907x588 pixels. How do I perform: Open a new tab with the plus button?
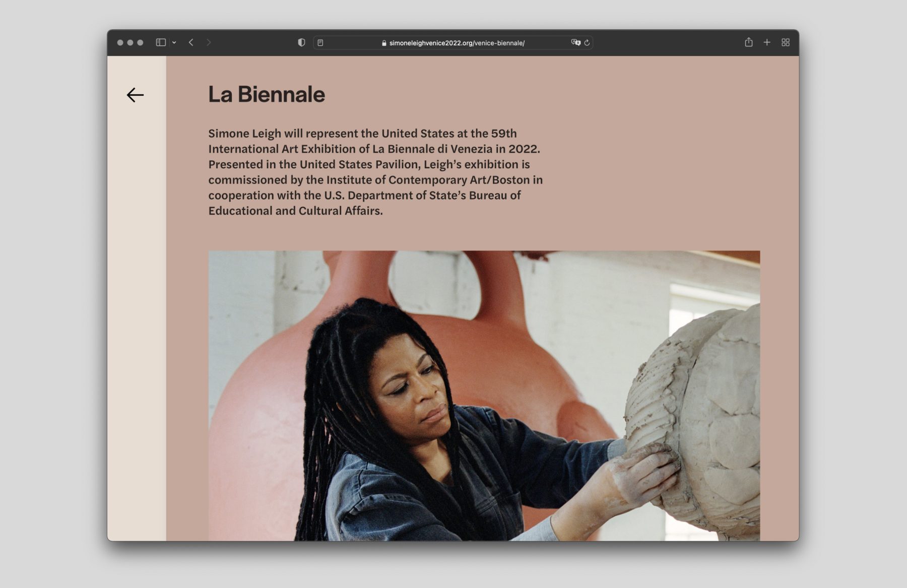(x=767, y=43)
